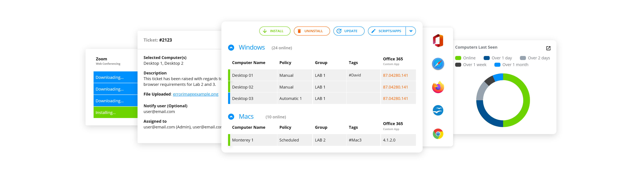Select the Desktop 03 row name

point(243,99)
